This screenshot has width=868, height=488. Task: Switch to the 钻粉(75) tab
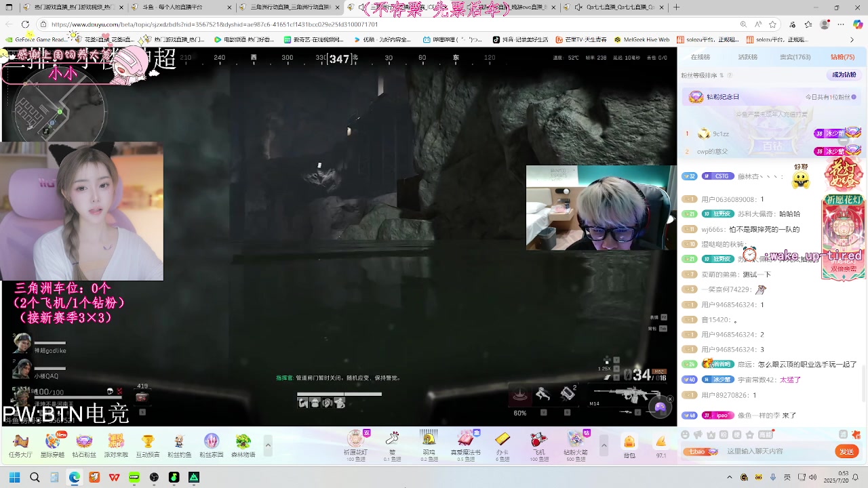click(842, 58)
